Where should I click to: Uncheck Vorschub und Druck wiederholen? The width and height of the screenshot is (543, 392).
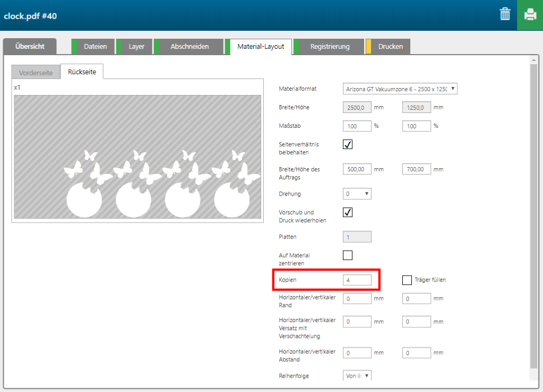click(348, 212)
